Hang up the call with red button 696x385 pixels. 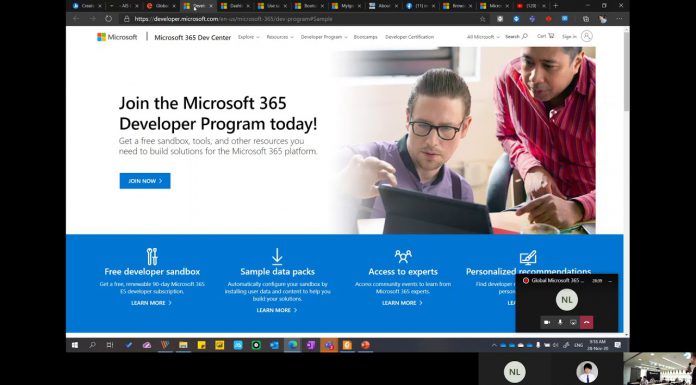pos(586,322)
